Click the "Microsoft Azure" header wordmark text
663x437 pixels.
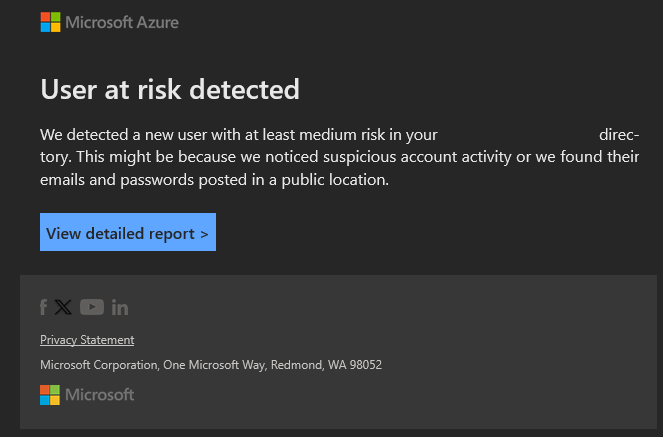click(122, 22)
